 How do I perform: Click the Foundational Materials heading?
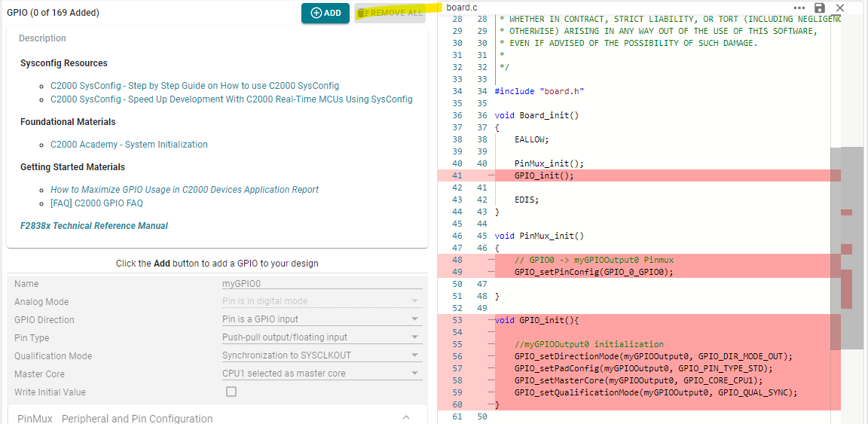(68, 122)
